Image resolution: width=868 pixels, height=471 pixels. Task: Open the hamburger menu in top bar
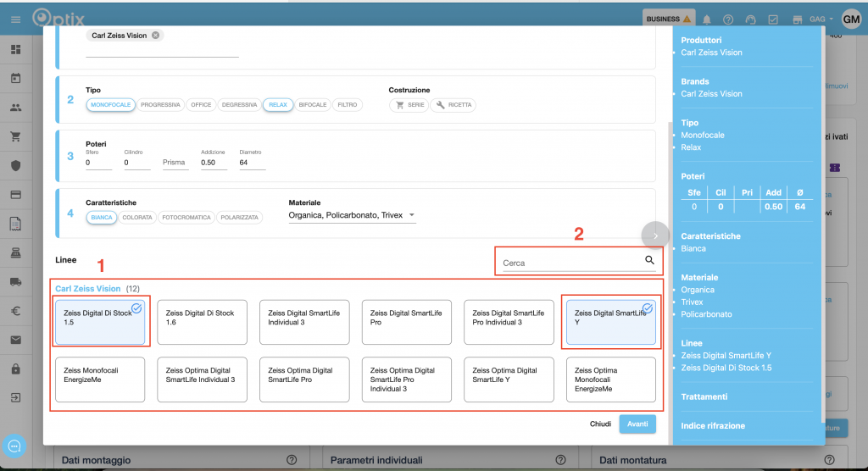(x=15, y=19)
